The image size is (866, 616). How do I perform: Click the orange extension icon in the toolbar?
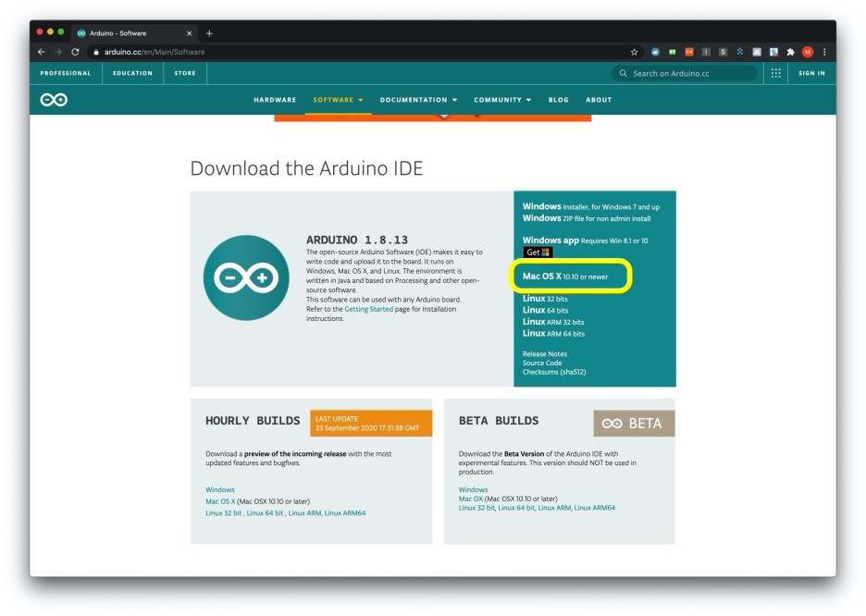[689, 52]
